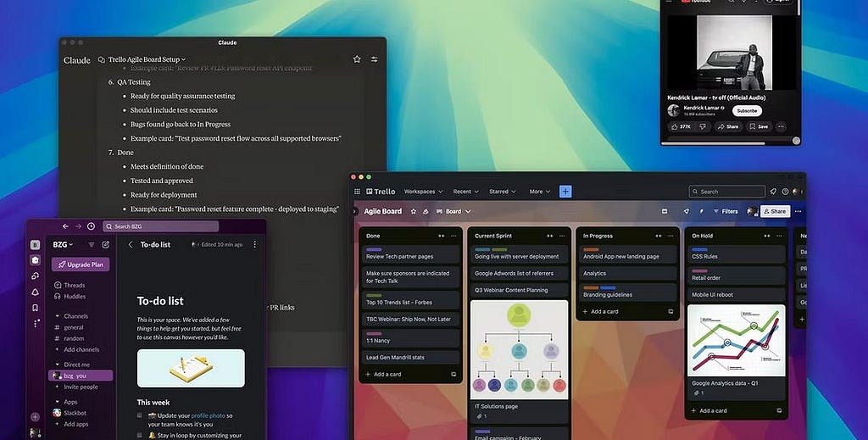
Task: Save the YouTube video to playlist
Action: click(759, 126)
